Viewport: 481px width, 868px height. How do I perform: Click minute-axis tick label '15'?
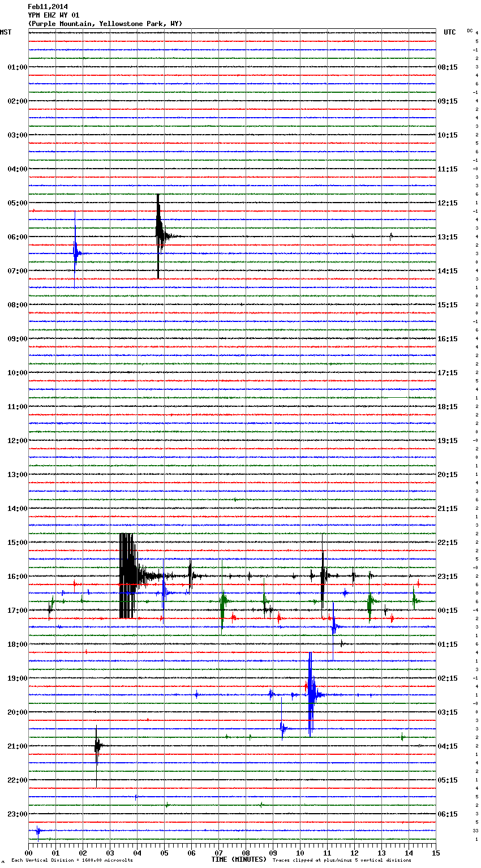436,853
